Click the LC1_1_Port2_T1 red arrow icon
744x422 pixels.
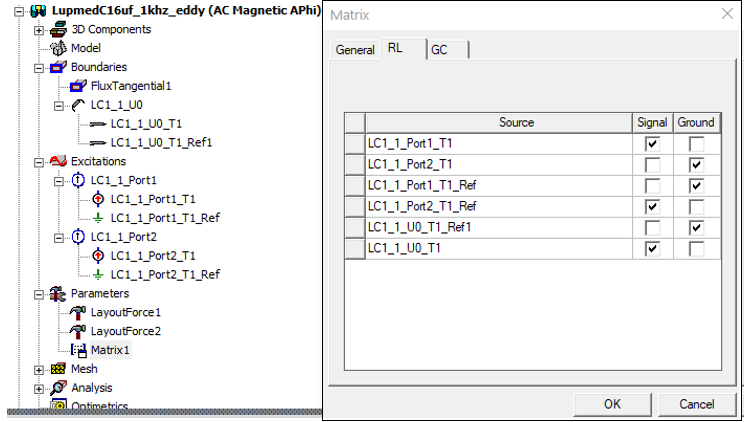click(98, 256)
